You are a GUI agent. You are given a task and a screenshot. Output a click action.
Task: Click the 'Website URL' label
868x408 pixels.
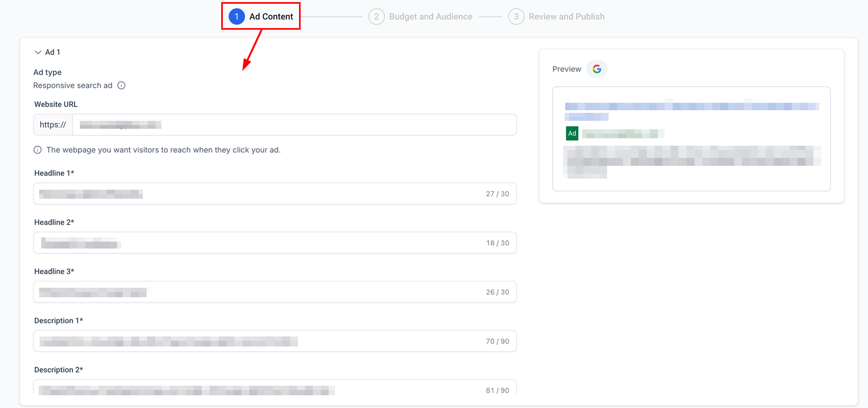(x=56, y=104)
